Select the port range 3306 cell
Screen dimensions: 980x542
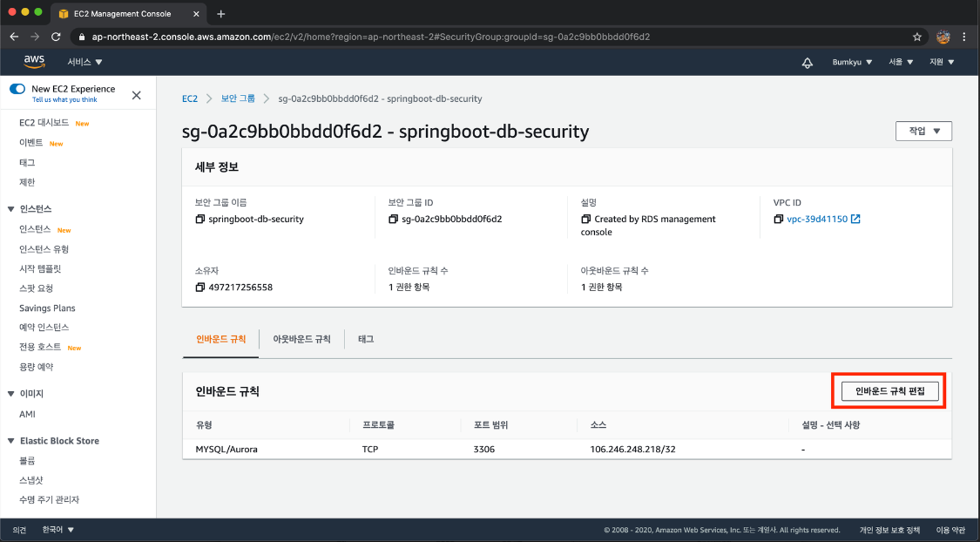pos(484,449)
